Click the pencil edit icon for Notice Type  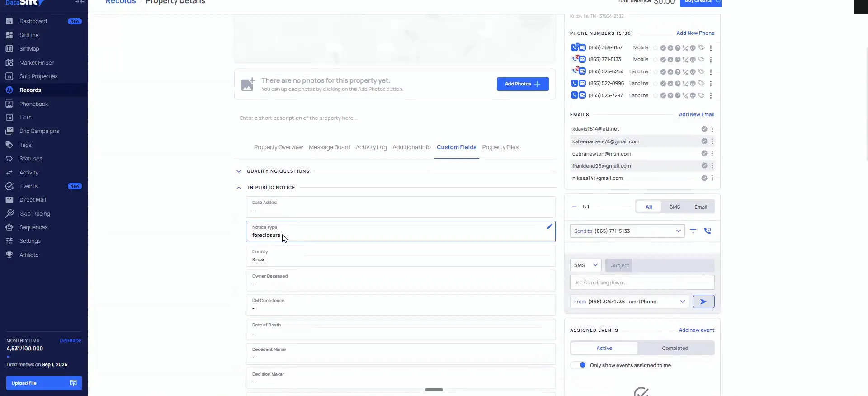pyautogui.click(x=549, y=226)
